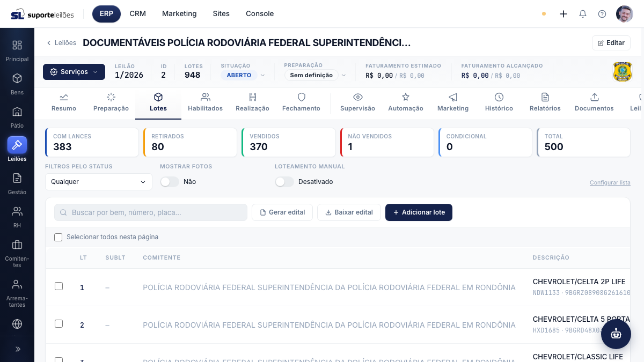Click the Total 500 card

[x=583, y=143]
